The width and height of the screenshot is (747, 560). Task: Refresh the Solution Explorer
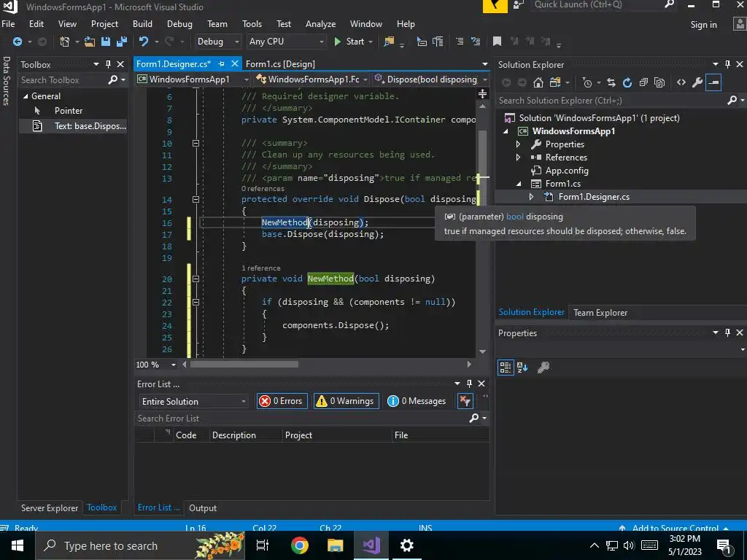[627, 83]
